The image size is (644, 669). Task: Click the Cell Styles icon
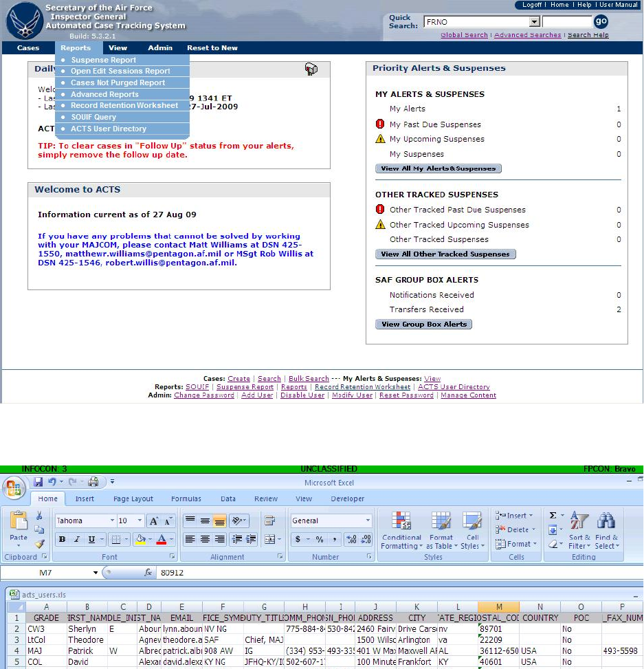click(x=472, y=521)
